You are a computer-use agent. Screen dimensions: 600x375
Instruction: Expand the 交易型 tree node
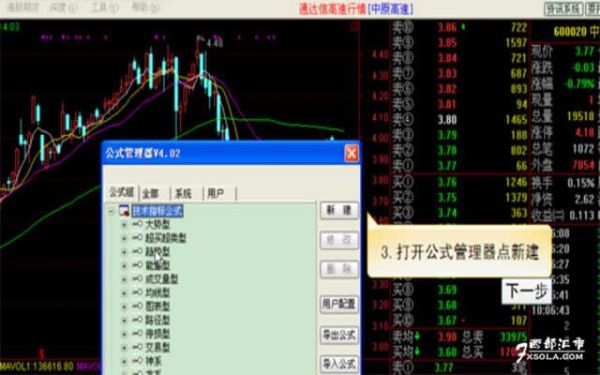point(124,347)
